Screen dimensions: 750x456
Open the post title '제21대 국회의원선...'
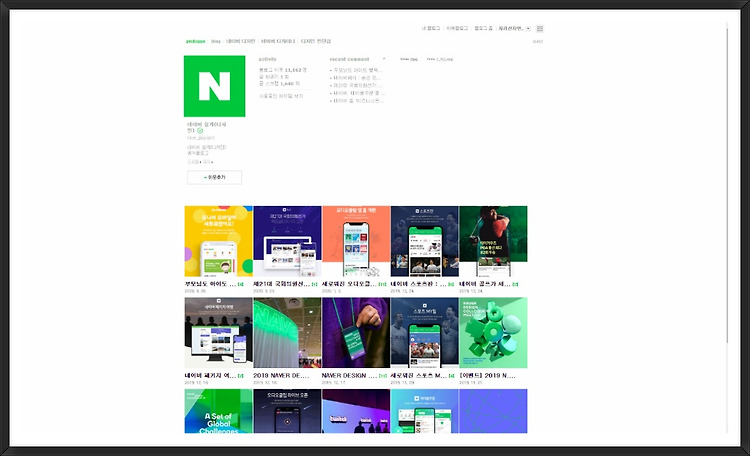coord(282,284)
